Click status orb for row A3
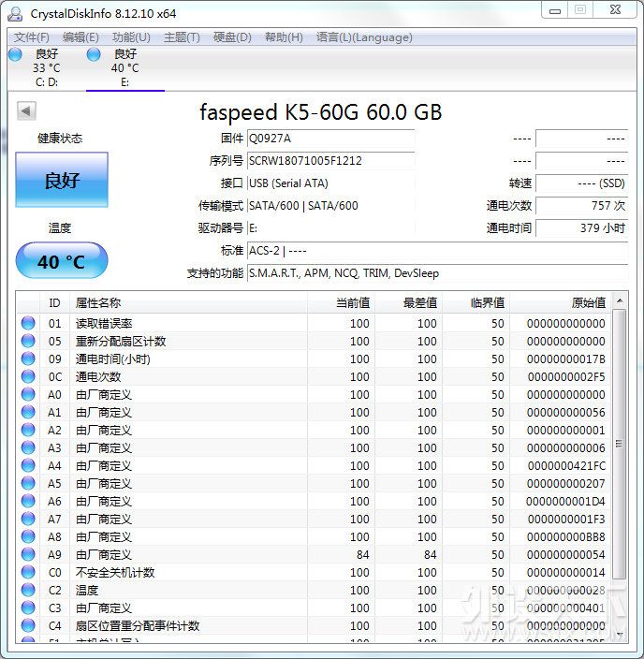The height and width of the screenshot is (659, 644). point(28,447)
